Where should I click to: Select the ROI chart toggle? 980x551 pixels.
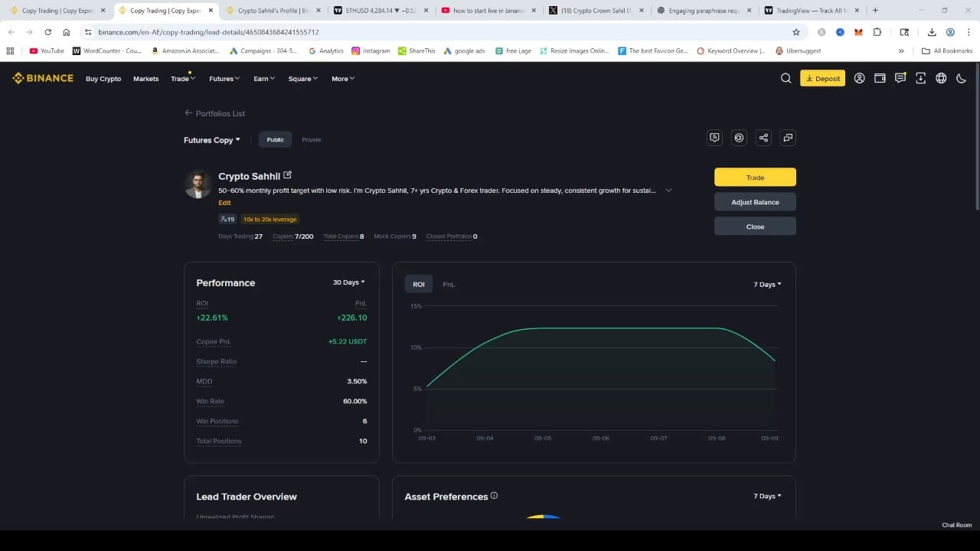[419, 284]
